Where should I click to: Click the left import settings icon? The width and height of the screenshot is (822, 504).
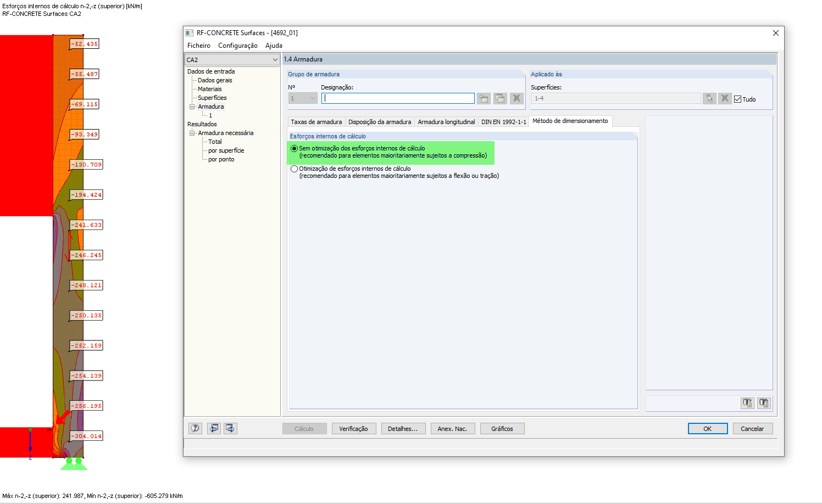(747, 403)
